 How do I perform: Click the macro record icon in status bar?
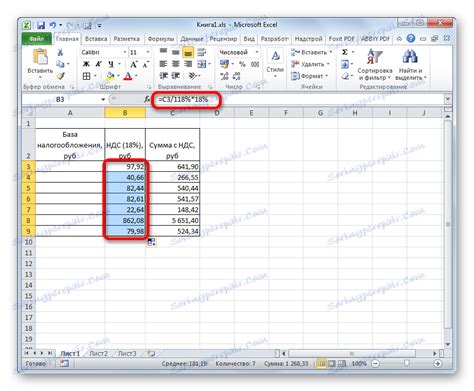tap(64, 364)
